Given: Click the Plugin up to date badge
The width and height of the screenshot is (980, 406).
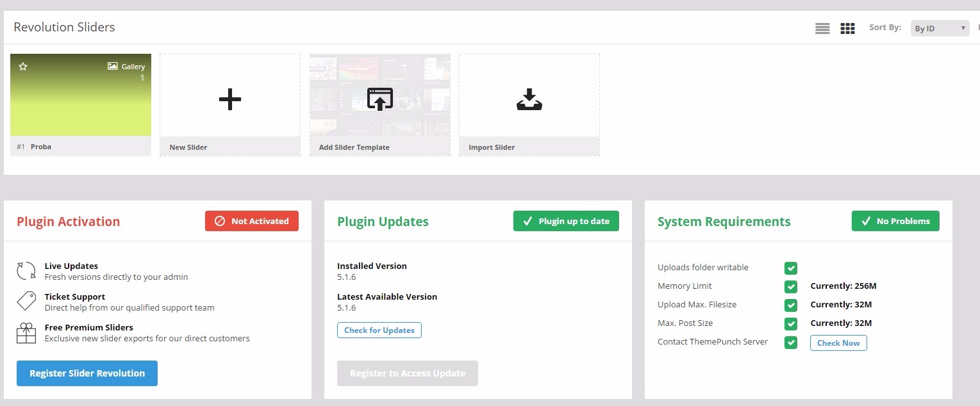Looking at the screenshot, I should (x=566, y=221).
